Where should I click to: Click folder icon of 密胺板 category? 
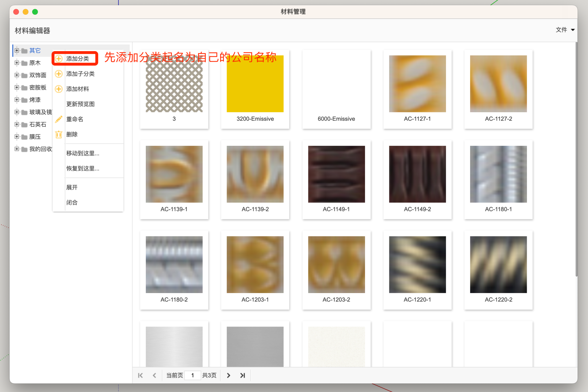point(24,88)
